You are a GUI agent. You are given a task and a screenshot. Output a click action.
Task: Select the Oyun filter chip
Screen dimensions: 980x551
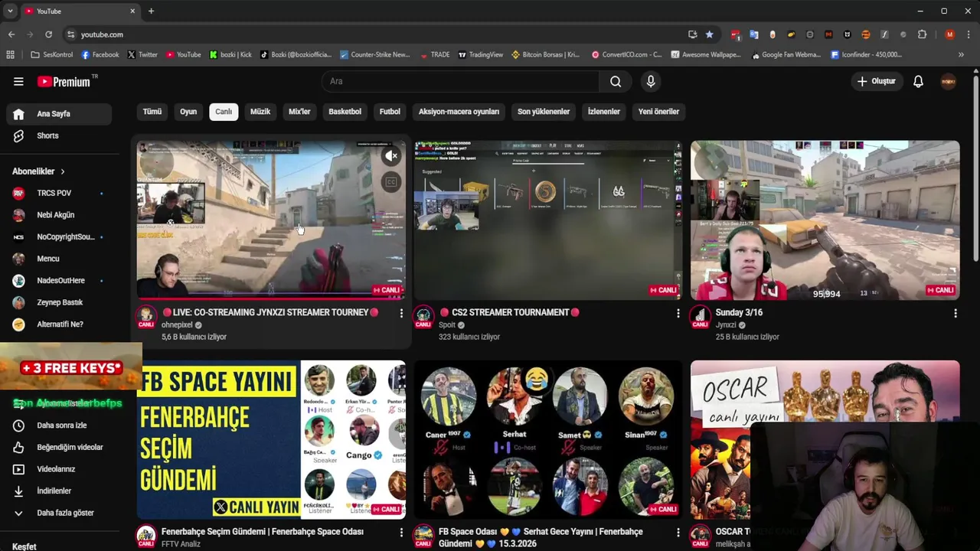click(188, 112)
